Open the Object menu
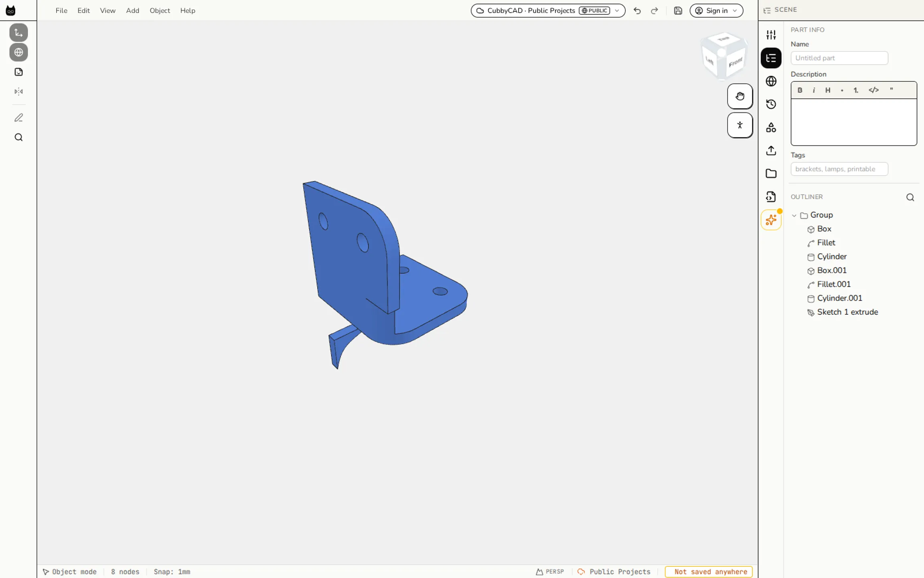Image resolution: width=924 pixels, height=578 pixels. click(x=160, y=11)
